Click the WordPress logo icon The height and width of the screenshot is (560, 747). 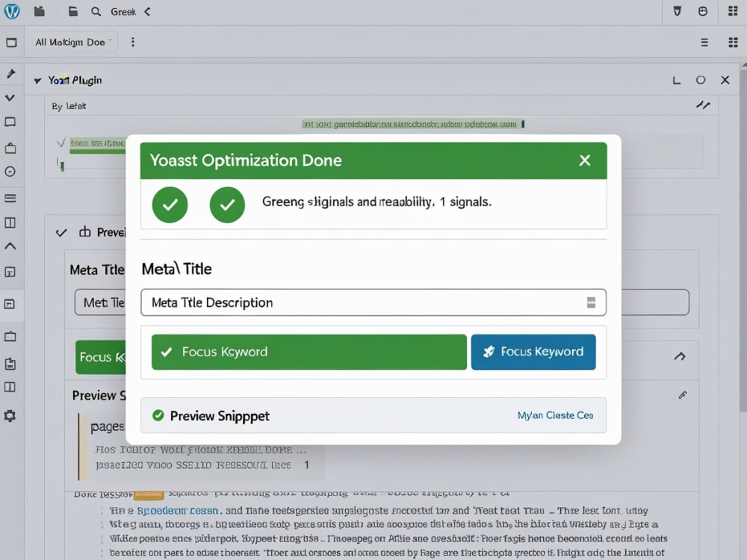[x=11, y=11]
